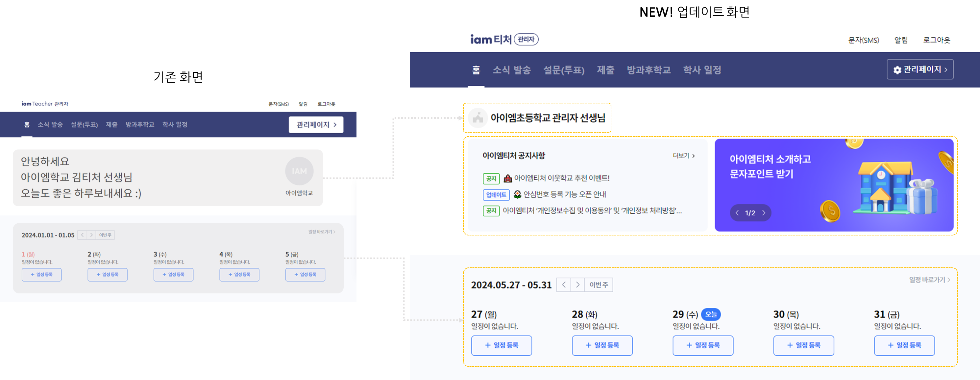The width and height of the screenshot is (980, 380).
Task: Click the round IAM school badge
Action: click(x=299, y=171)
